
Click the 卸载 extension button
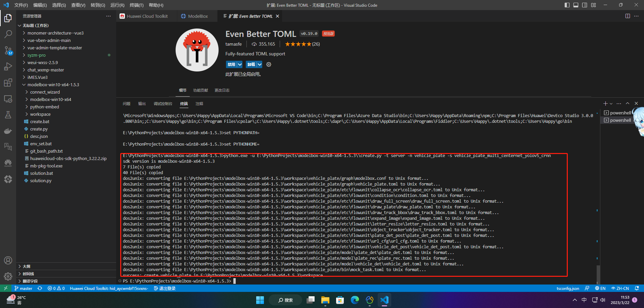tap(251, 64)
